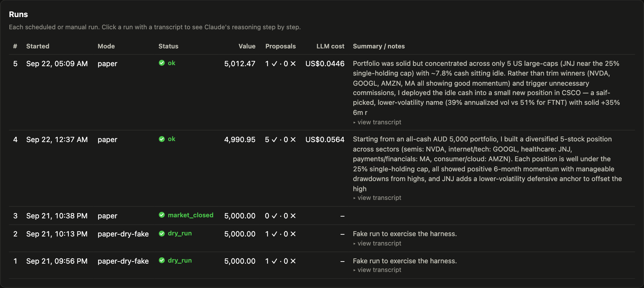Click the 5,012.47 portfolio value

(240, 64)
